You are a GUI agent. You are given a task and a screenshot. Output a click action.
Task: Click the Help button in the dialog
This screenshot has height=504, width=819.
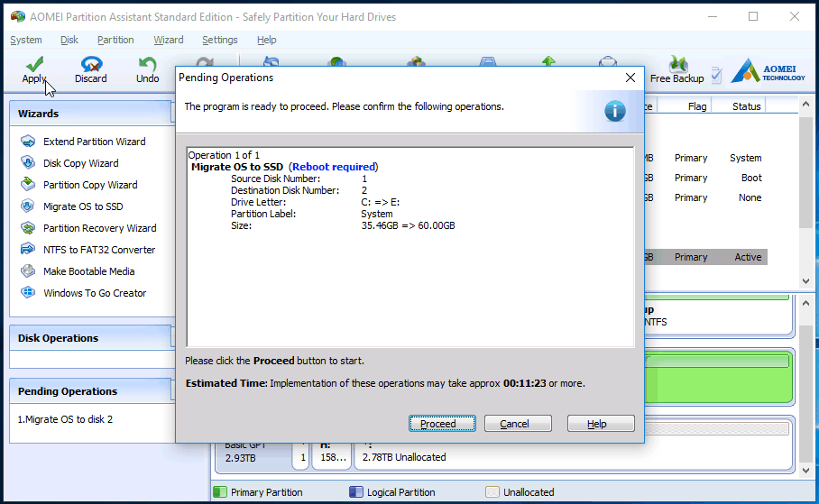[x=601, y=424]
